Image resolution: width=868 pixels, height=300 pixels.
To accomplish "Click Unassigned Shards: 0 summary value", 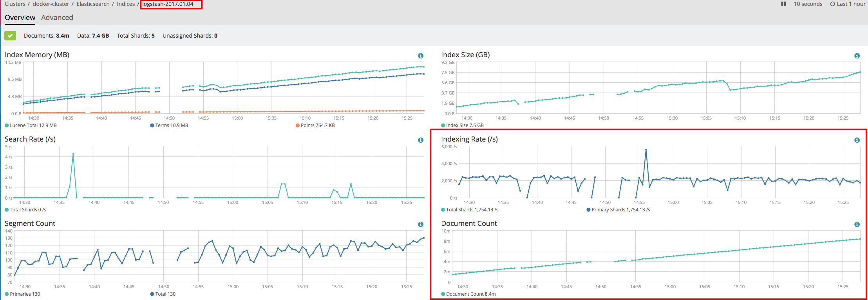I will tap(190, 36).
